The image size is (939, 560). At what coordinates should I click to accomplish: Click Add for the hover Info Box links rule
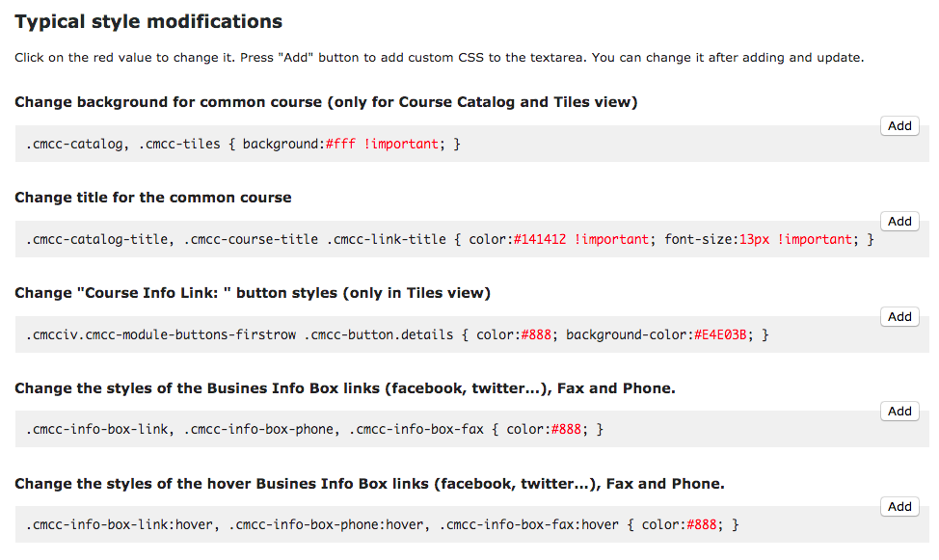point(899,506)
